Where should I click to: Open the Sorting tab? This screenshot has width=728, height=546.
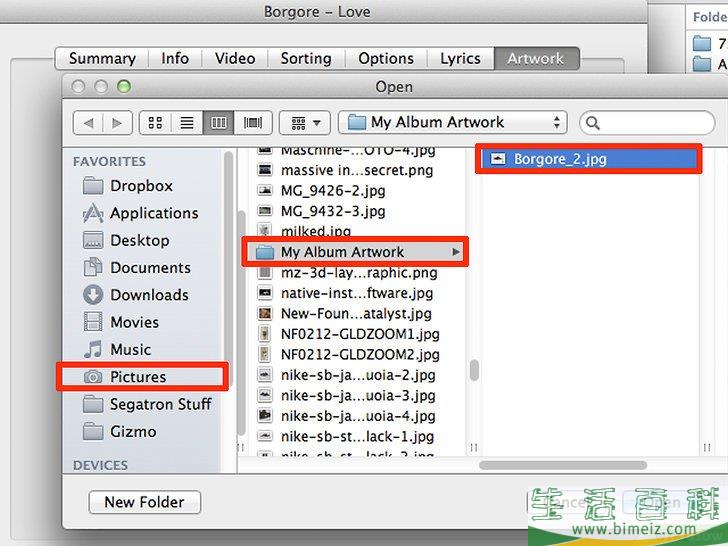[306, 58]
